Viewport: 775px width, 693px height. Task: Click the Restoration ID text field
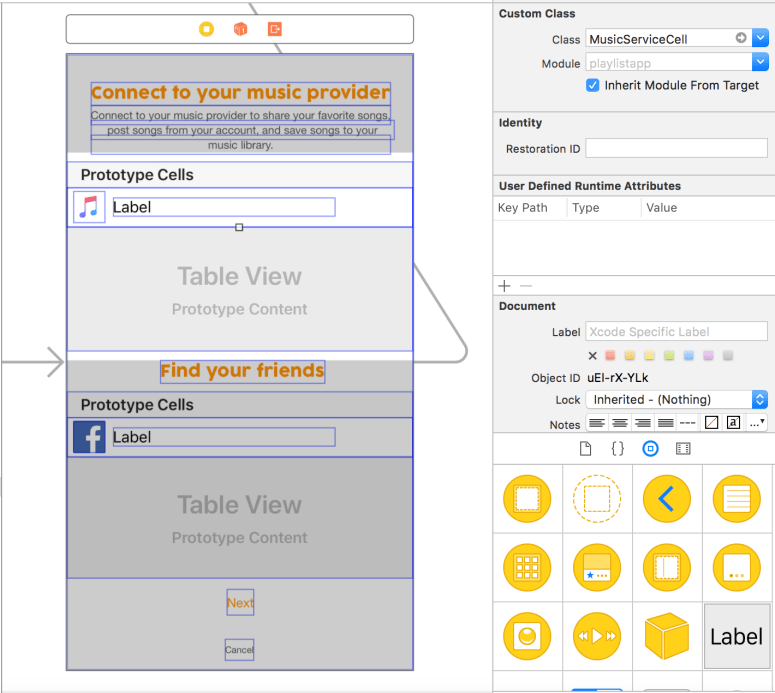tap(676, 148)
